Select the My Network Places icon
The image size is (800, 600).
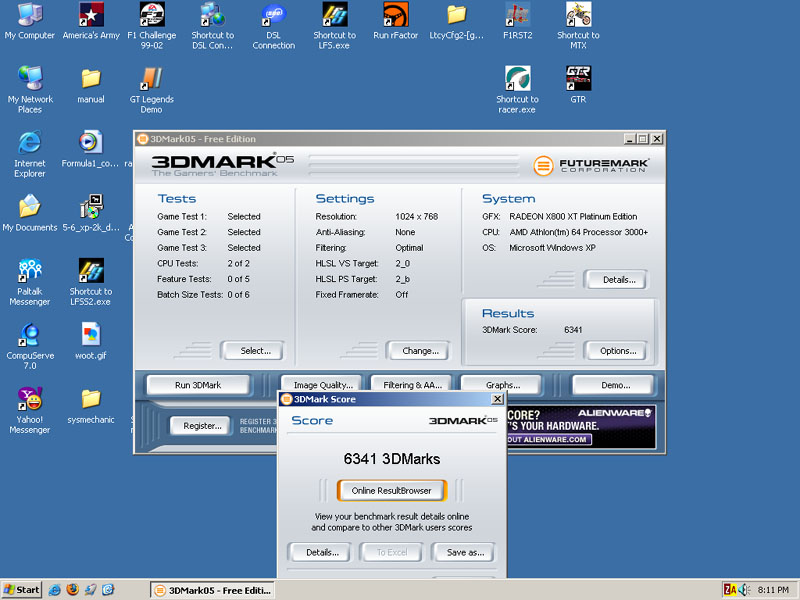(x=30, y=89)
